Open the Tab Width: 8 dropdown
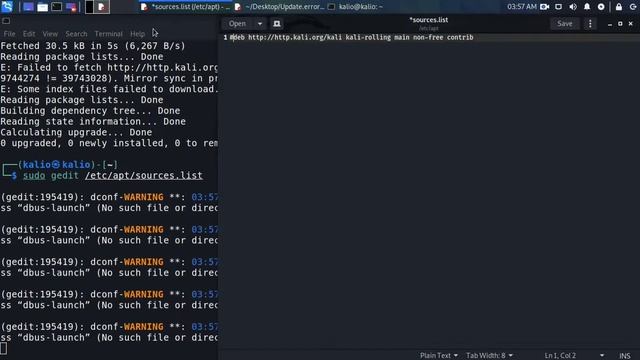 pos(489,356)
